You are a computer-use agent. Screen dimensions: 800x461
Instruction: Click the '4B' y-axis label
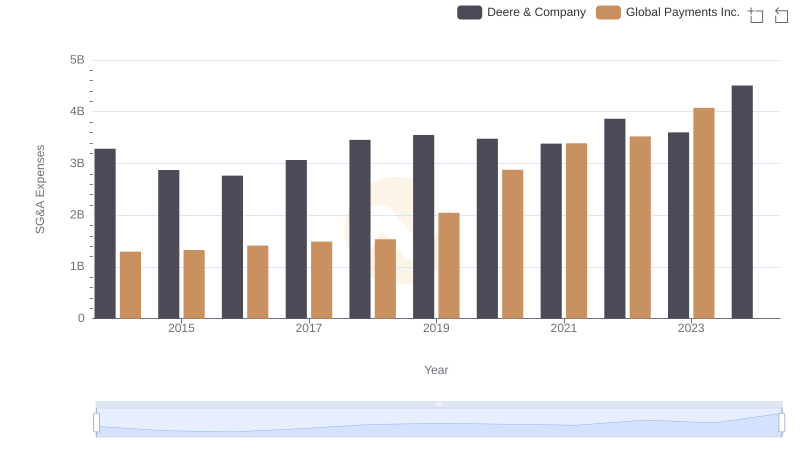tap(77, 111)
